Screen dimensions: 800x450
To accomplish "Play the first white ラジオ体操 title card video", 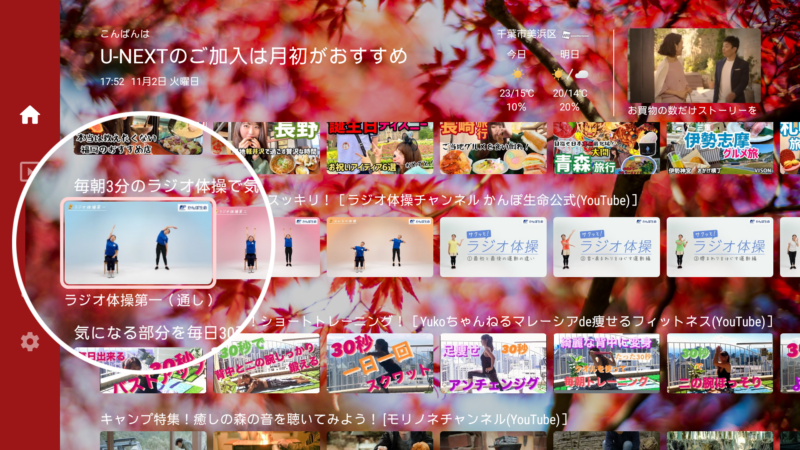I will coord(492,247).
